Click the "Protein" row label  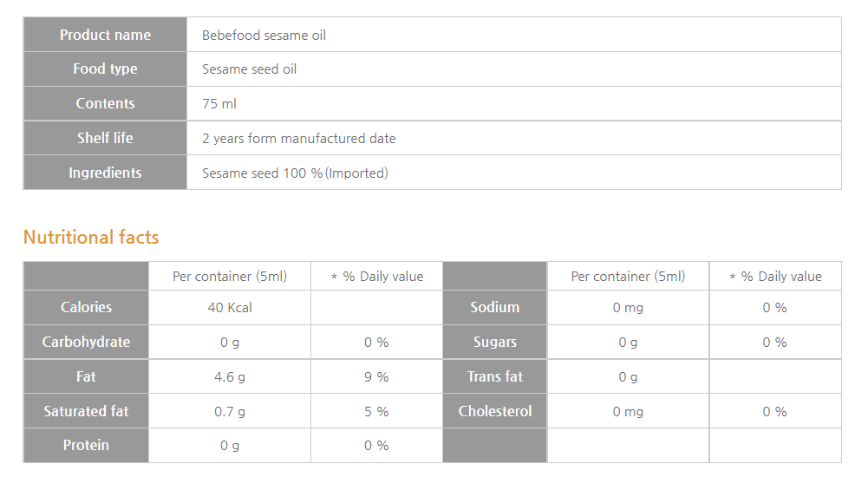point(86,445)
